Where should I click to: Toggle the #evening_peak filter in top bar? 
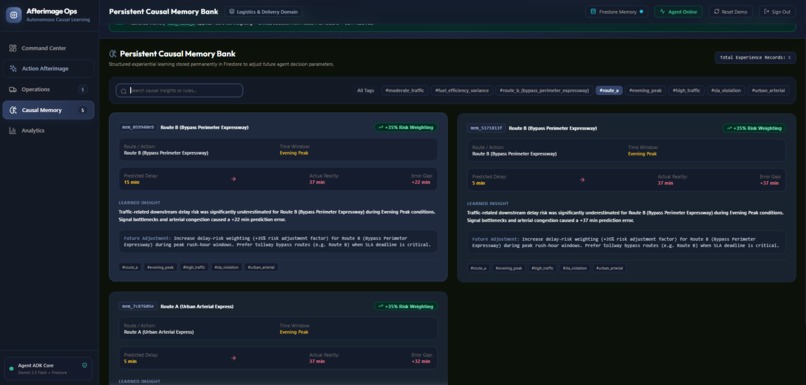[645, 90]
